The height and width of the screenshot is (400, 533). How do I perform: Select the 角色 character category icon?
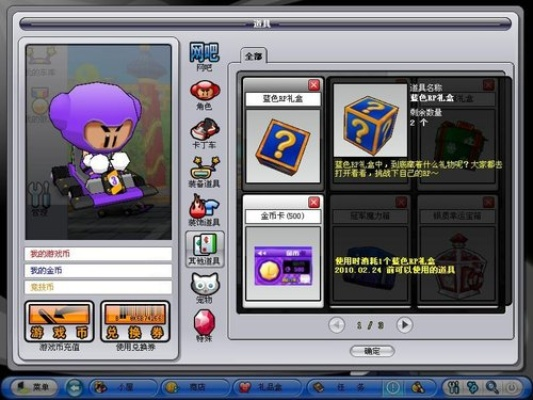click(x=204, y=95)
